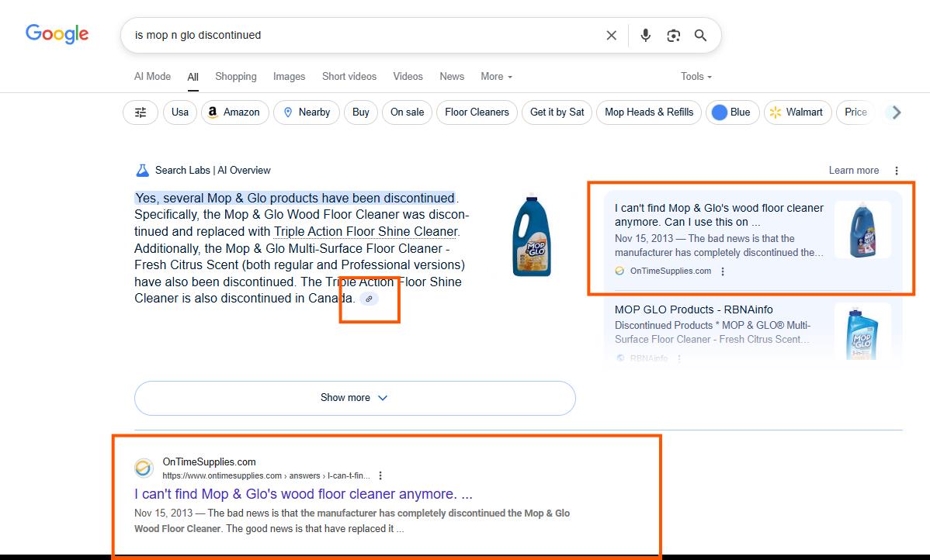
Task: Filter by On sale
Action: coord(407,112)
